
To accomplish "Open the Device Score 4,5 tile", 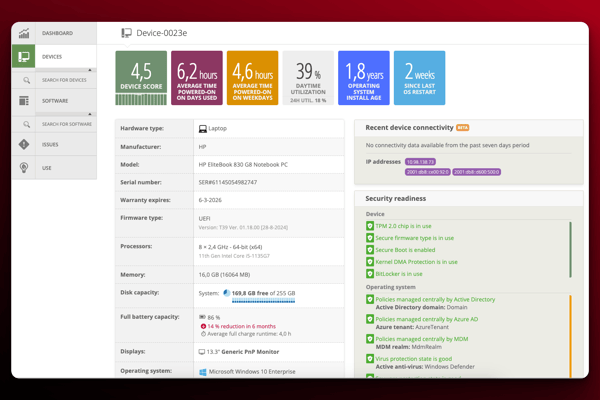I will tap(141, 78).
